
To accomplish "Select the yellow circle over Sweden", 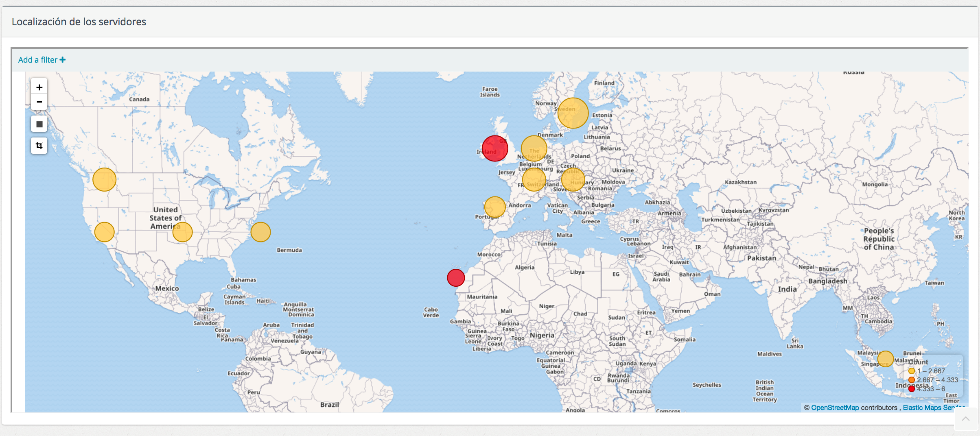I will point(573,113).
